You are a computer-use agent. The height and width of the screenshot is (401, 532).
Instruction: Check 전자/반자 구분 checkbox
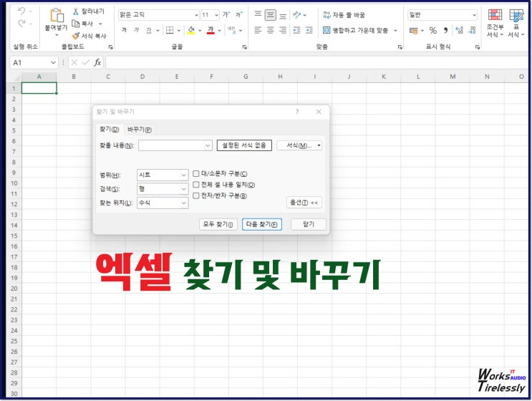click(195, 195)
